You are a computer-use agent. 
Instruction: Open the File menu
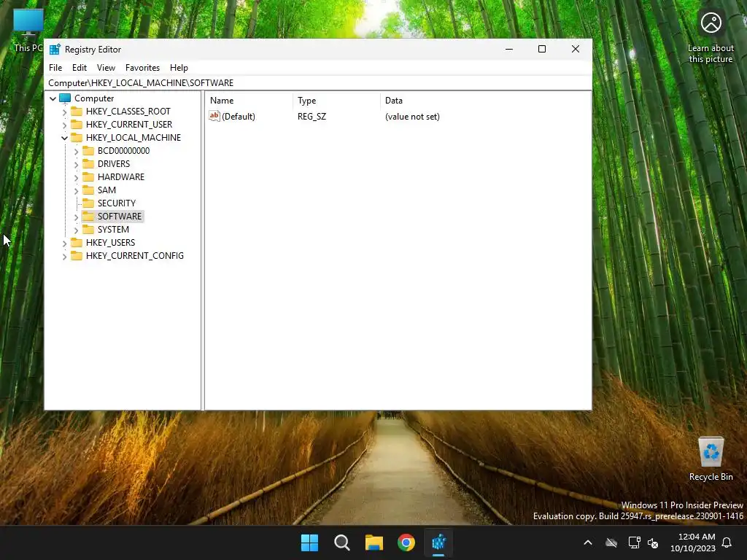point(55,68)
